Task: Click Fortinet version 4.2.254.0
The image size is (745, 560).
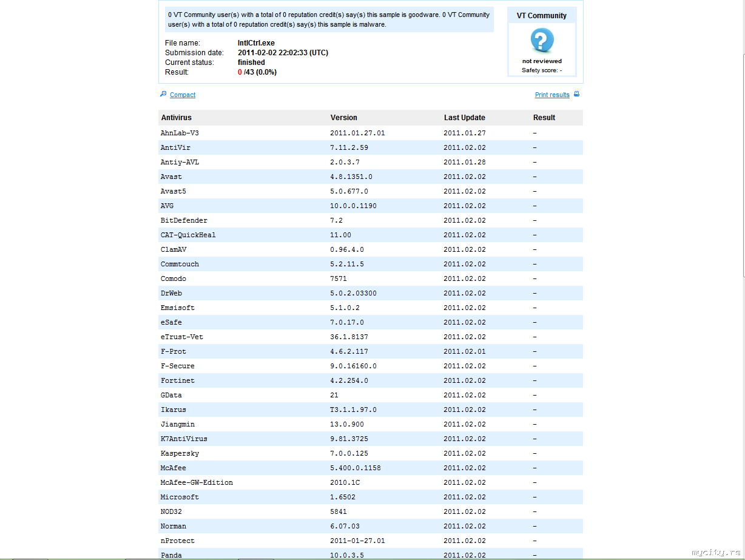Action: pos(349,380)
